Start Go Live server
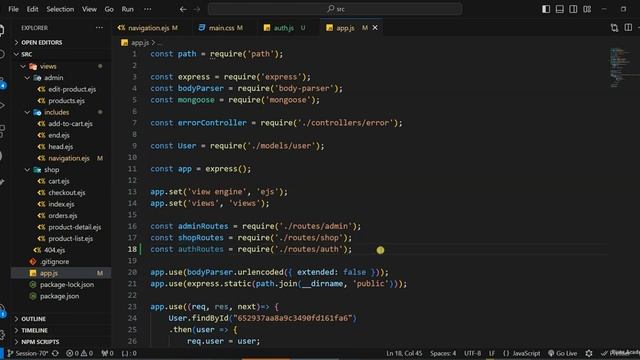 (x=562, y=353)
